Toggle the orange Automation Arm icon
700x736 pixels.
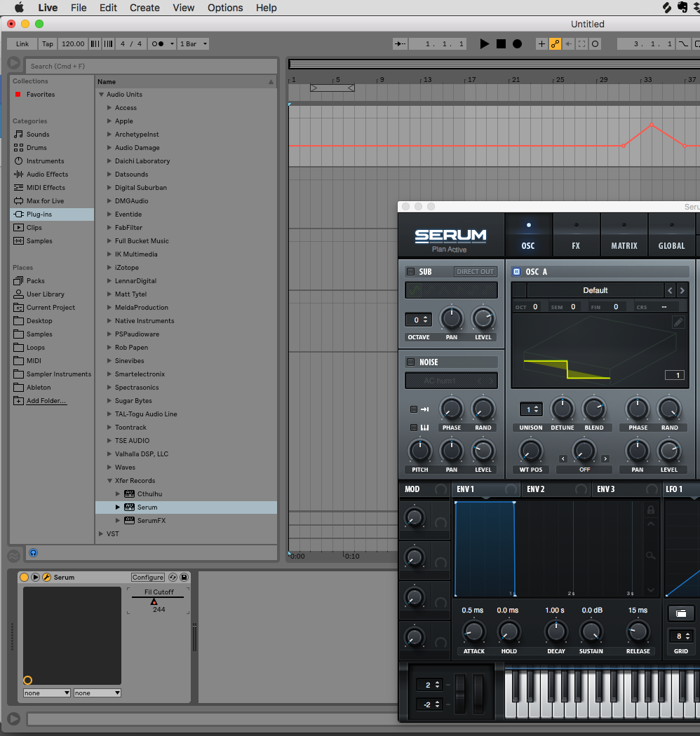pyautogui.click(x=556, y=43)
